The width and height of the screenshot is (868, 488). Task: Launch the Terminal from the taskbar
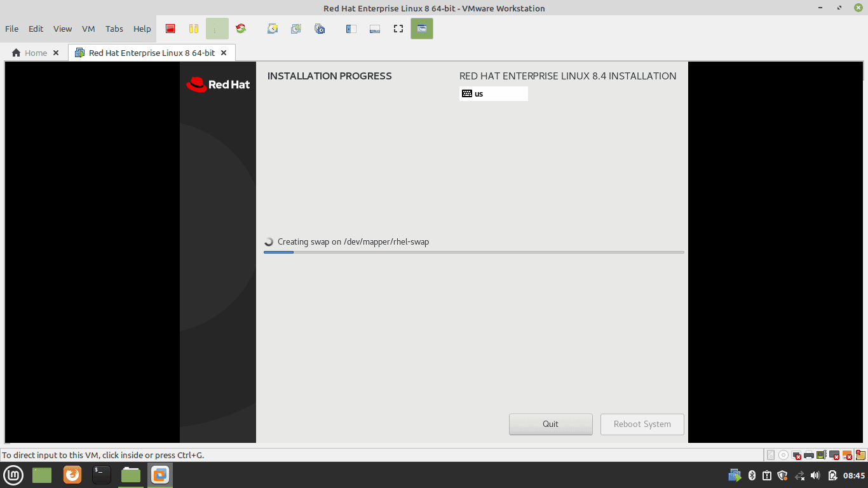(x=102, y=475)
